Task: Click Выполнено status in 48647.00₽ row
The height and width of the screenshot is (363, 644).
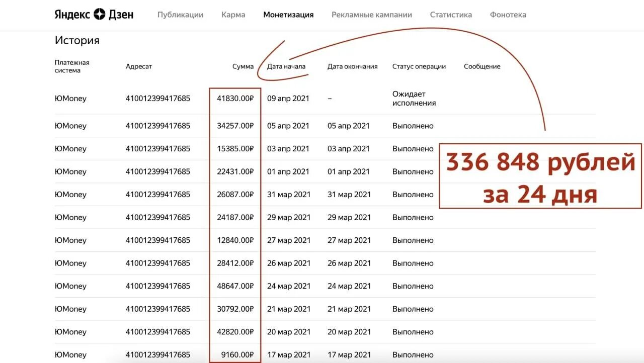Action: (413, 286)
